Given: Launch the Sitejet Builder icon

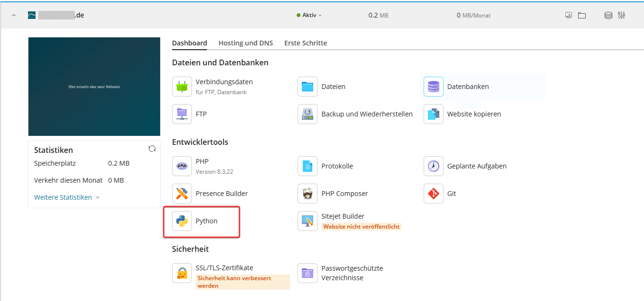Looking at the screenshot, I should [x=308, y=221].
